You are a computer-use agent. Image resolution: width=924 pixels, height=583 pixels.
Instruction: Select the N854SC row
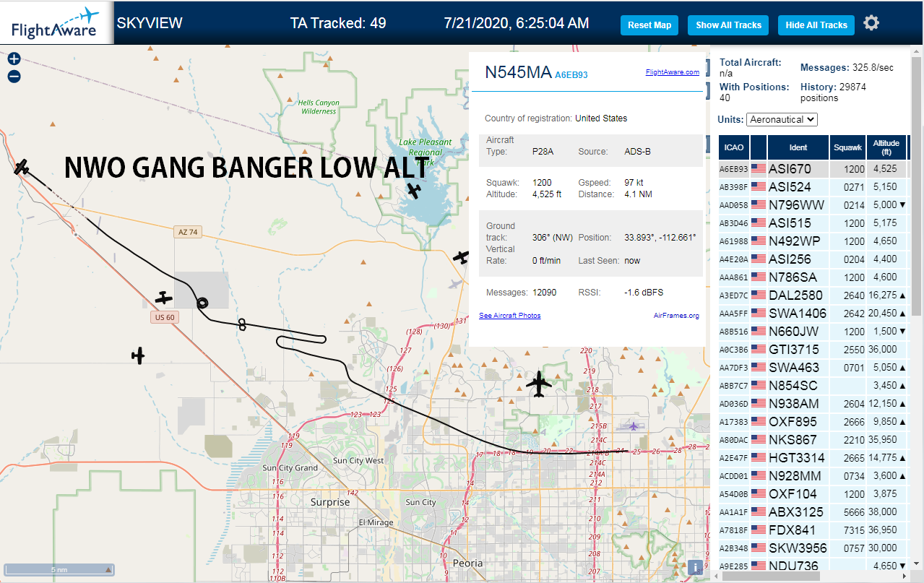pos(813,386)
